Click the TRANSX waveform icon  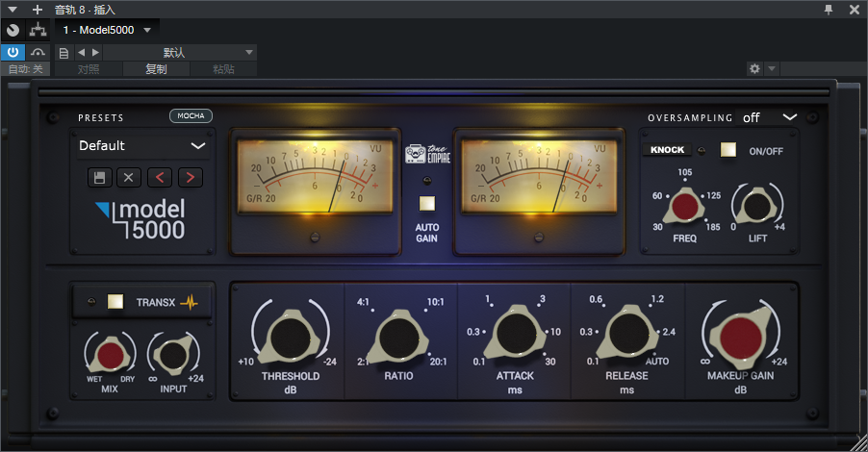click(189, 302)
